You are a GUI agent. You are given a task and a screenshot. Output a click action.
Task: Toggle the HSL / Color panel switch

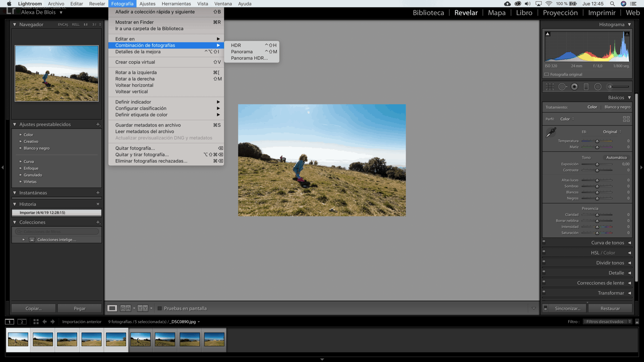544,252
